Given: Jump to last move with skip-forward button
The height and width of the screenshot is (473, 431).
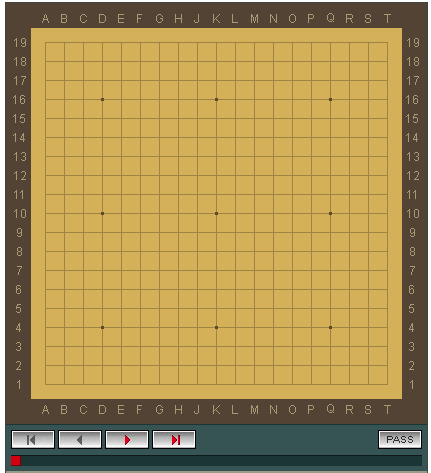Looking at the screenshot, I should pyautogui.click(x=174, y=440).
